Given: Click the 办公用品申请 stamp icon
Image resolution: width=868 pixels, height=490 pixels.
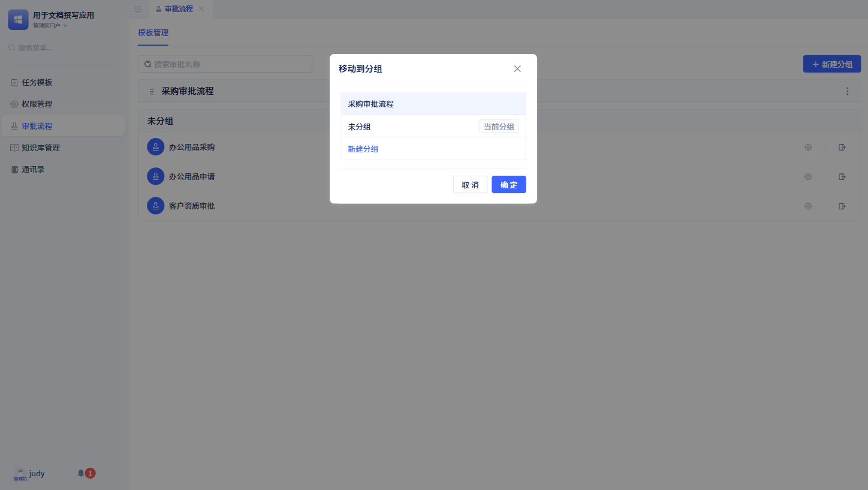Looking at the screenshot, I should click(x=156, y=176).
